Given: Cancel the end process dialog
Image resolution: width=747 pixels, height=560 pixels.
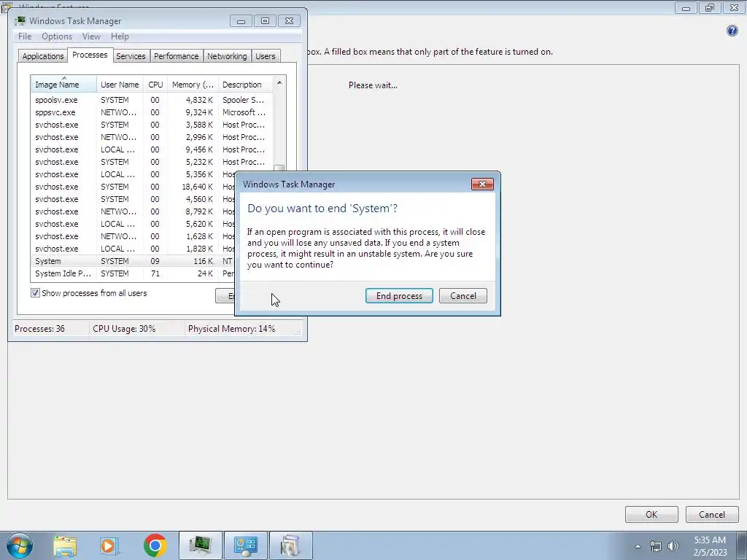Looking at the screenshot, I should 463,296.
